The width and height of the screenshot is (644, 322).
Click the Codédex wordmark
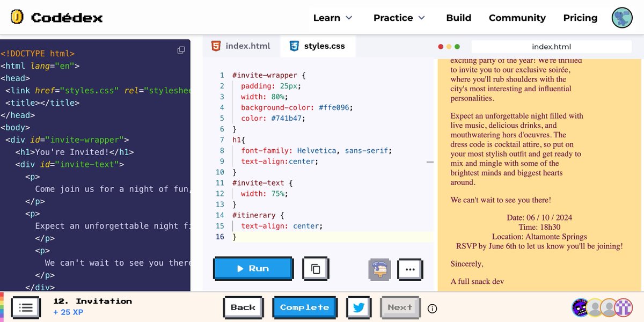pos(67,18)
